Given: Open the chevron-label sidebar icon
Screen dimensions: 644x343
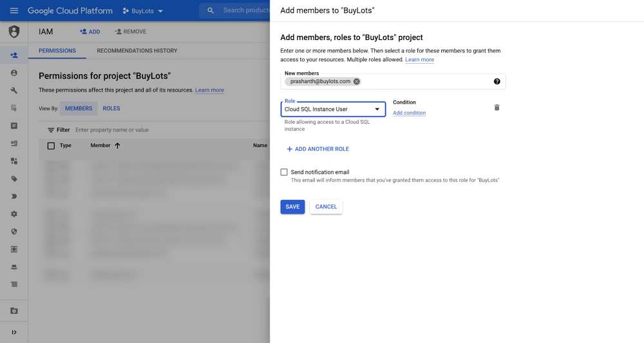Looking at the screenshot, I should click(x=14, y=197).
